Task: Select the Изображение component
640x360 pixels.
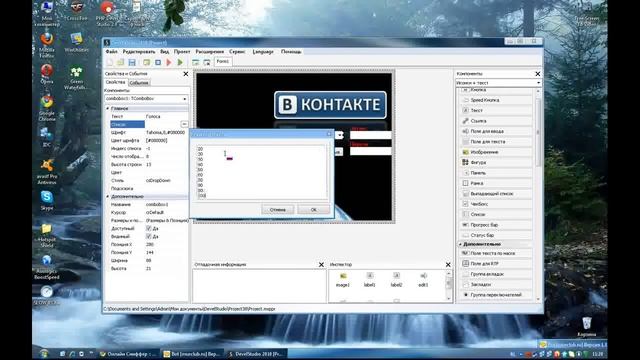Action: (x=497, y=152)
